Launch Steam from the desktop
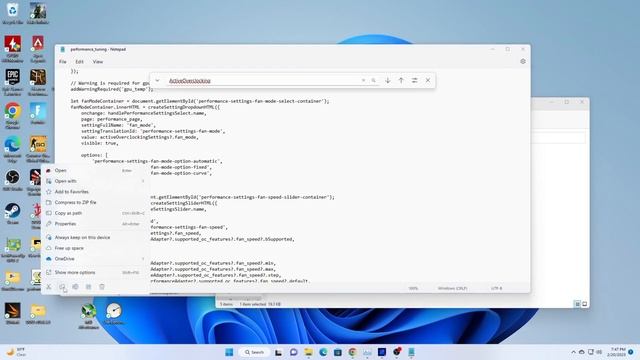640x360 pixels. click(x=13, y=214)
